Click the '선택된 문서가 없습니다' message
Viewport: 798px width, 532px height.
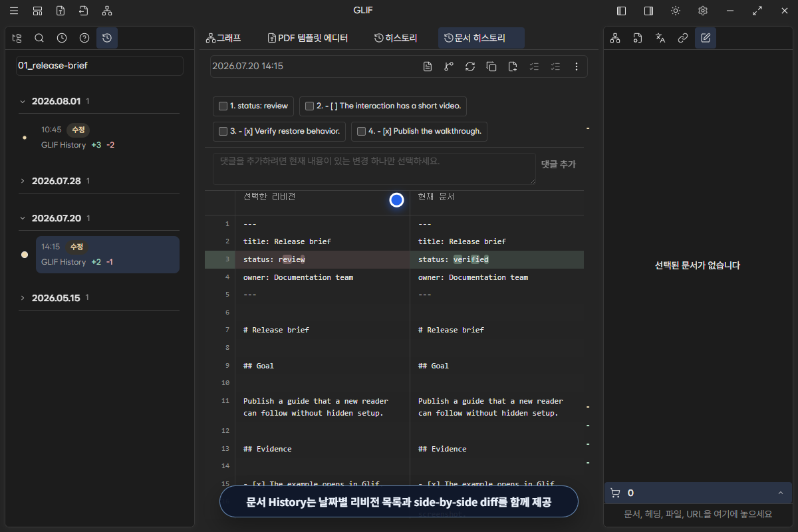[x=698, y=265]
